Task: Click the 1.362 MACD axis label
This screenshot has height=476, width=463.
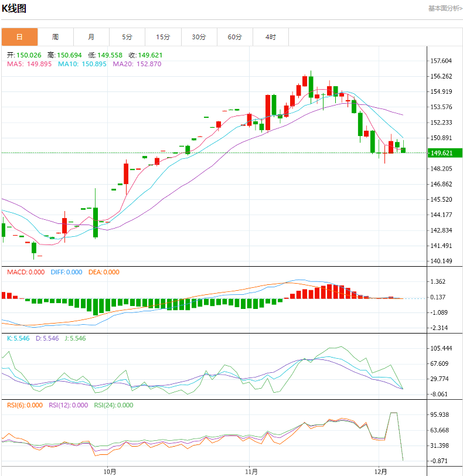Action: pos(438,282)
